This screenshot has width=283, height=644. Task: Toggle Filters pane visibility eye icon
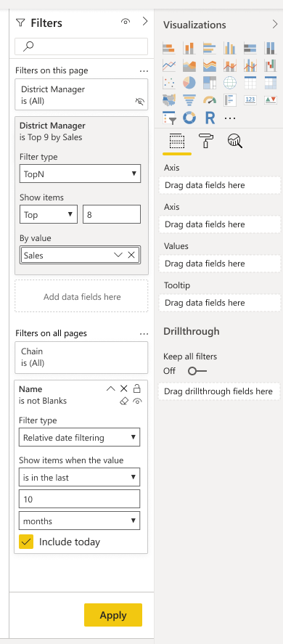pyautogui.click(x=126, y=22)
